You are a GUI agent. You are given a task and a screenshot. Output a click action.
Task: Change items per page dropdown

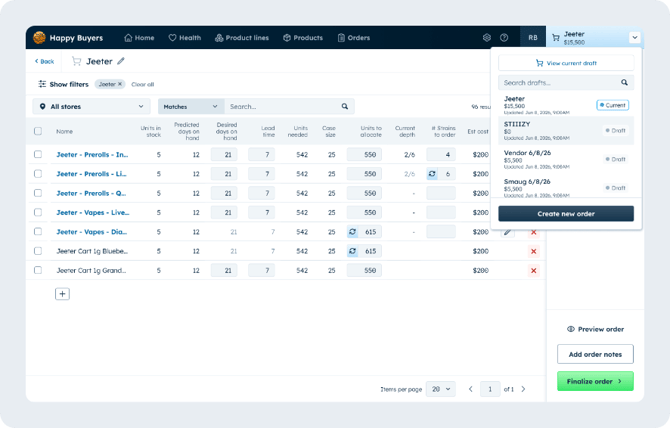[x=441, y=389]
